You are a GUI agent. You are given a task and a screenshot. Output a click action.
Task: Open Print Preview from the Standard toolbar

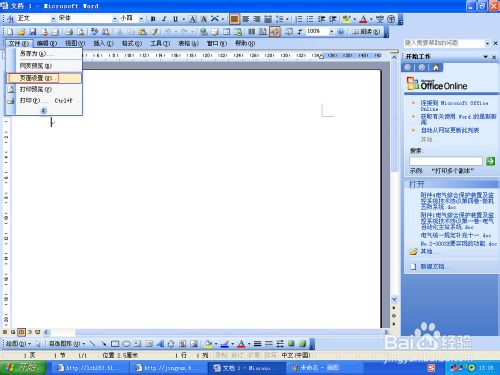pyautogui.click(x=80, y=32)
